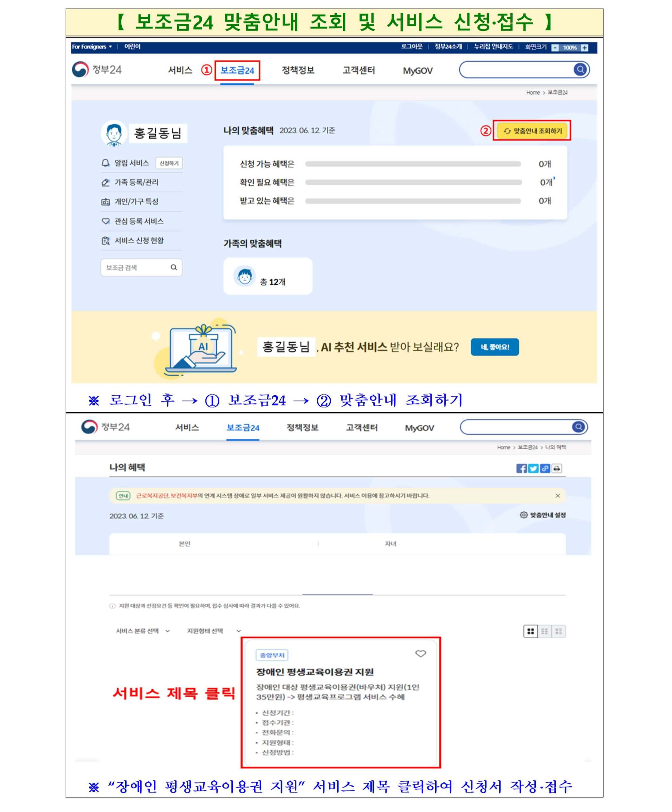Open the 관심 등록 서비스 link
The height and width of the screenshot is (812, 672).
click(x=139, y=221)
